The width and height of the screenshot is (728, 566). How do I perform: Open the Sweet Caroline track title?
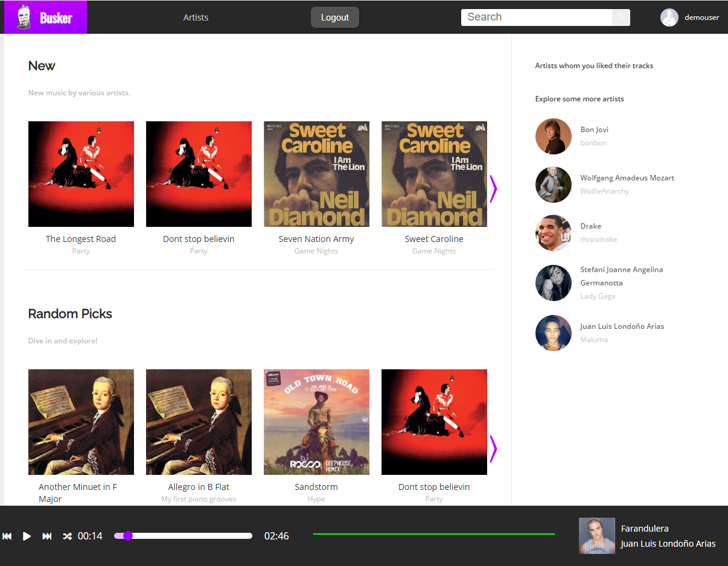pos(434,239)
